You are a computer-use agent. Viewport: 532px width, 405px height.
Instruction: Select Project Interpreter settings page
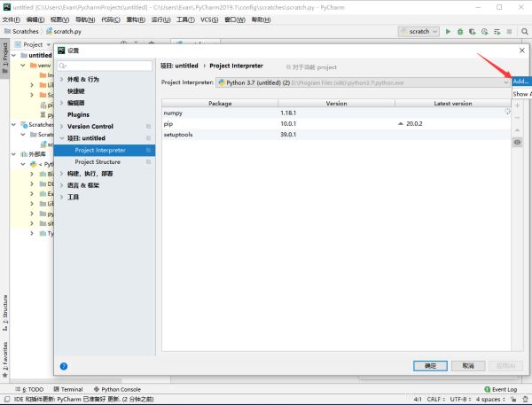point(105,151)
